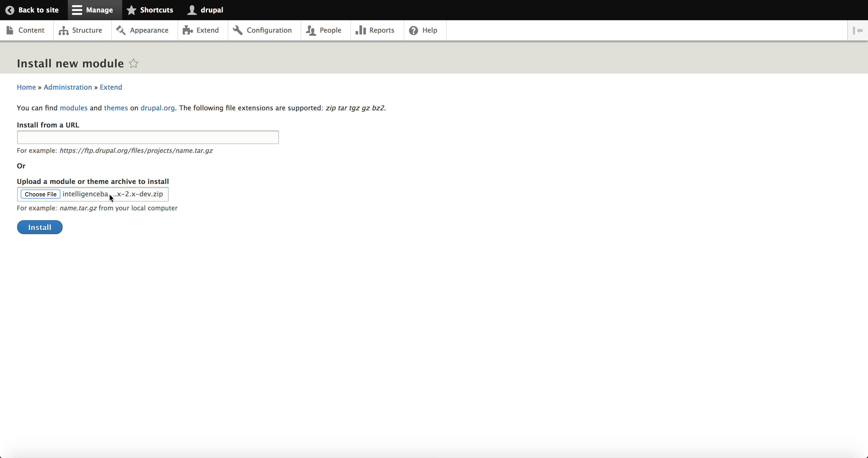868x458 pixels.
Task: Open the Administration breadcrumb link
Action: click(68, 87)
